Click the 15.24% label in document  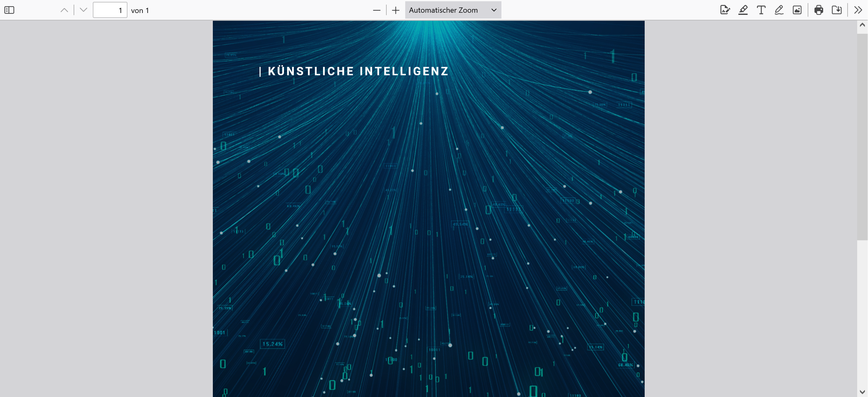click(x=272, y=344)
